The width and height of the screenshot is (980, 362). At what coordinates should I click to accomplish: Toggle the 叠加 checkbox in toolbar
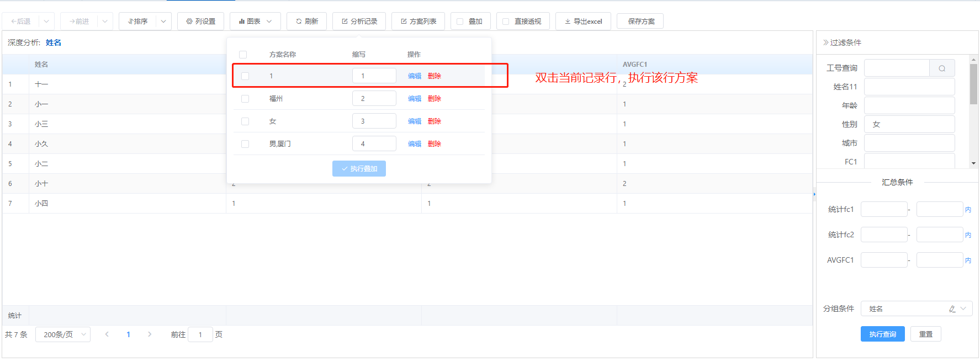point(460,22)
